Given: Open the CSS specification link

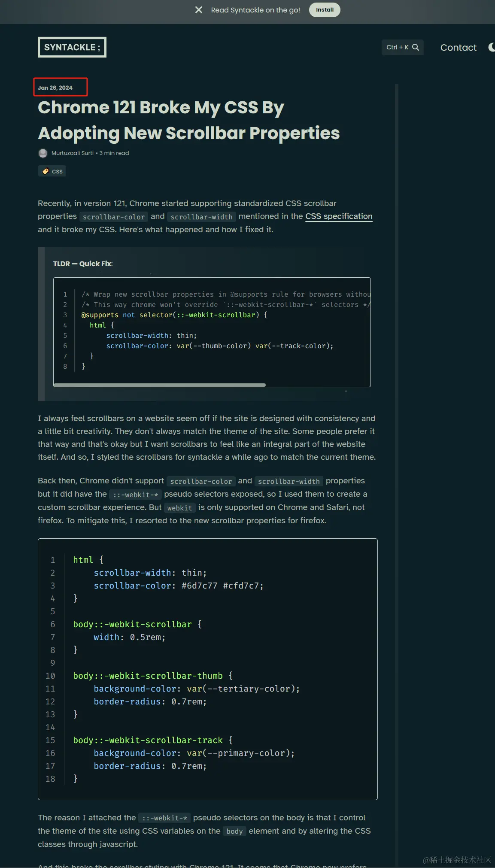Looking at the screenshot, I should (339, 216).
